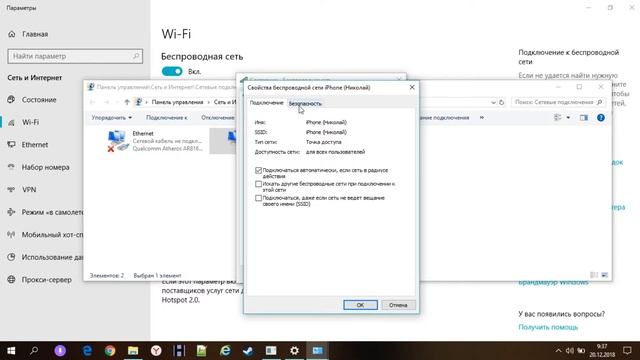
Task: Open Yandex Browser from taskbar
Action: tap(156, 351)
